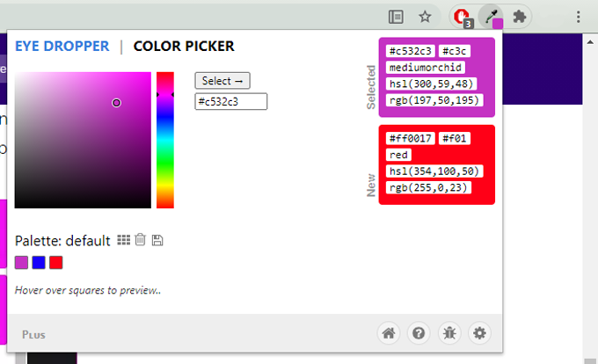Copy the red color name

(398, 155)
